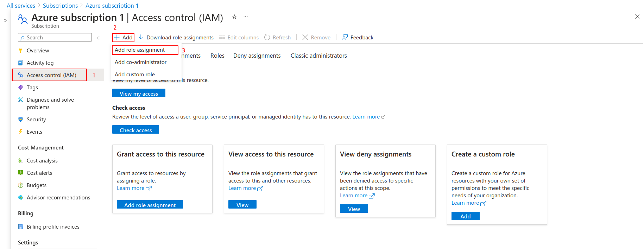The width and height of the screenshot is (644, 249).
Task: Click View in deny assignments card
Action: tap(354, 209)
